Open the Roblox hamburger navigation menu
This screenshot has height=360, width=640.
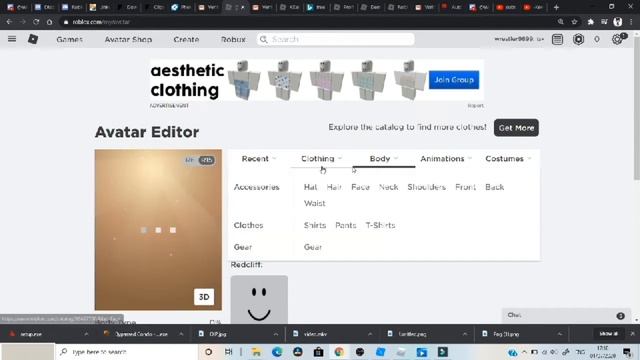pyautogui.click(x=12, y=39)
